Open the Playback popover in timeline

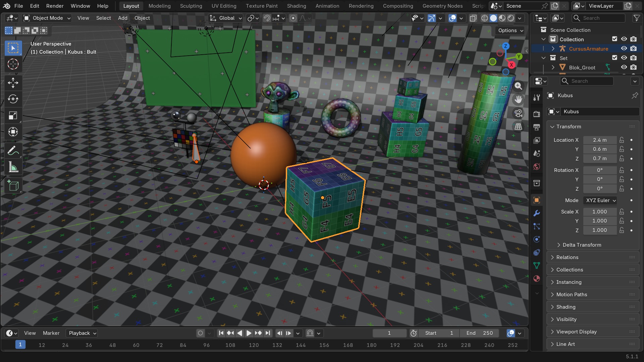(x=83, y=333)
